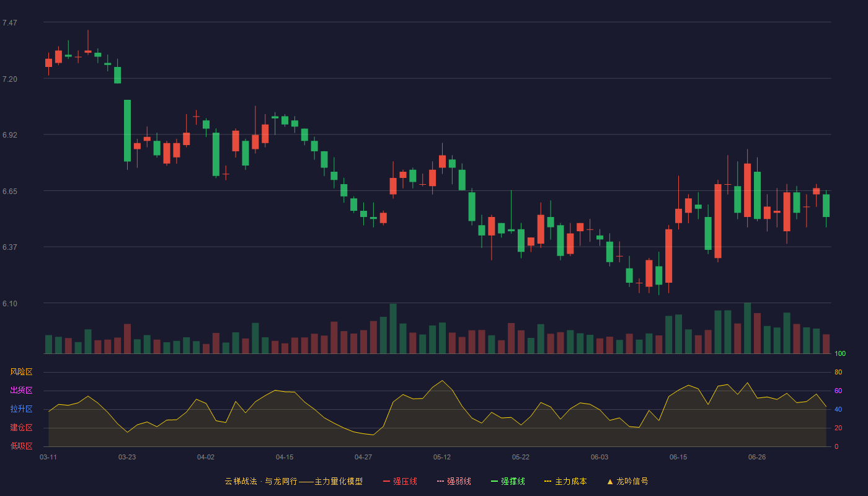Click the volume bar above 06-15 date
Image resolution: width=868 pixels, height=496 pixels.
[x=678, y=334]
